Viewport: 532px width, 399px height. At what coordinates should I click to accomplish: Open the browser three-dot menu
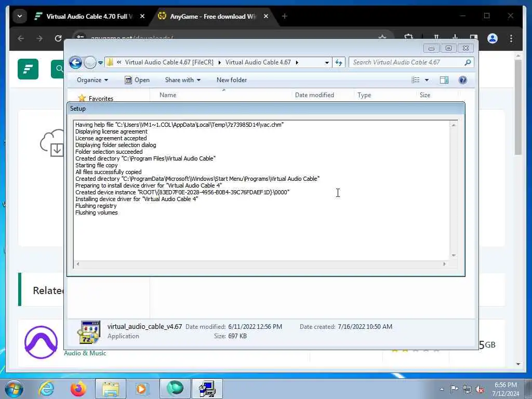point(511,38)
